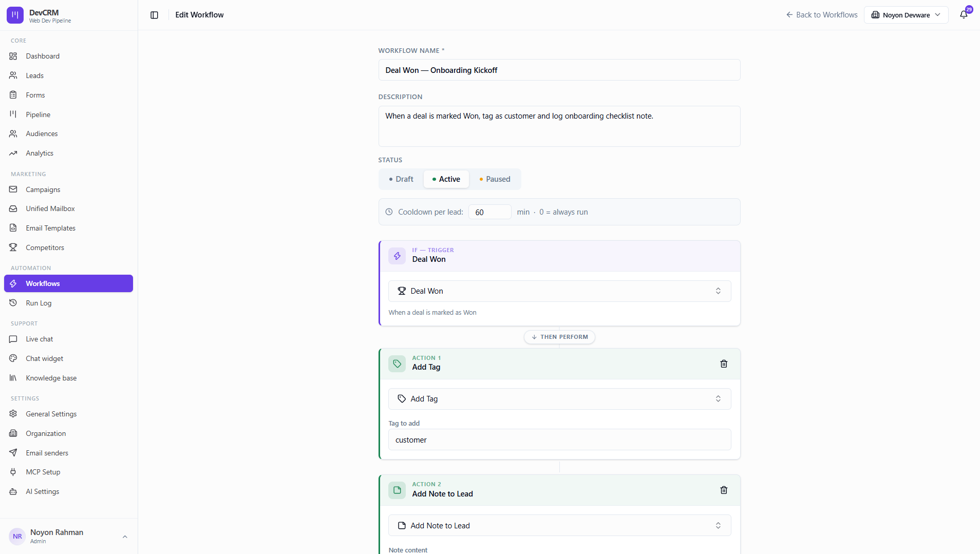Image resolution: width=980 pixels, height=554 pixels.
Task: Expand the Noyon Devware organization switcher
Action: pyautogui.click(x=906, y=15)
